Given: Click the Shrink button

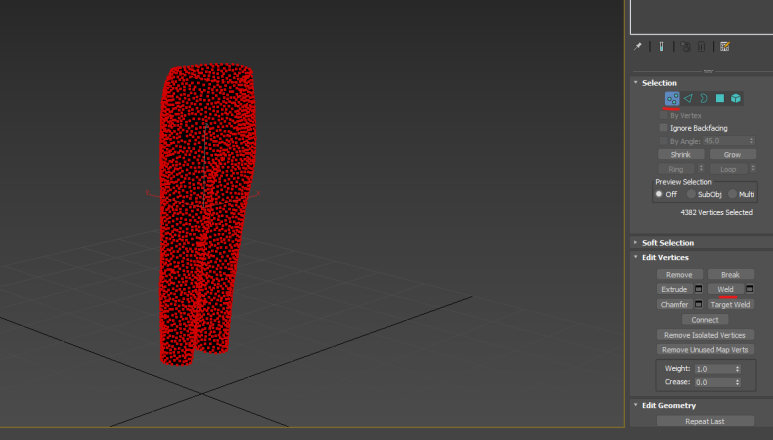Looking at the screenshot, I should pyautogui.click(x=681, y=155).
